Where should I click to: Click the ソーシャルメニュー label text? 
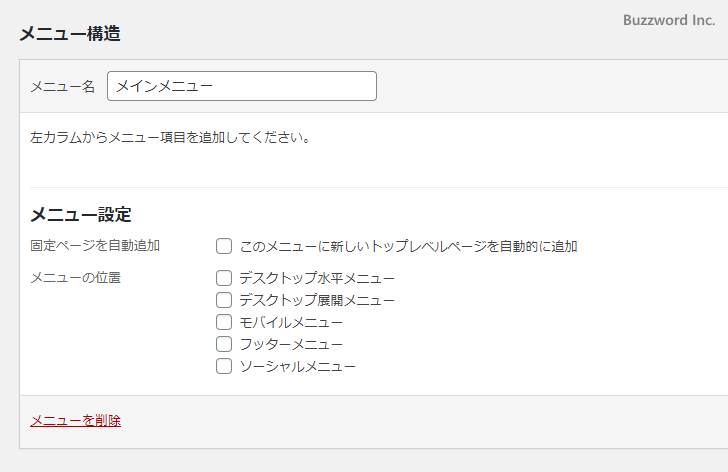point(297,366)
